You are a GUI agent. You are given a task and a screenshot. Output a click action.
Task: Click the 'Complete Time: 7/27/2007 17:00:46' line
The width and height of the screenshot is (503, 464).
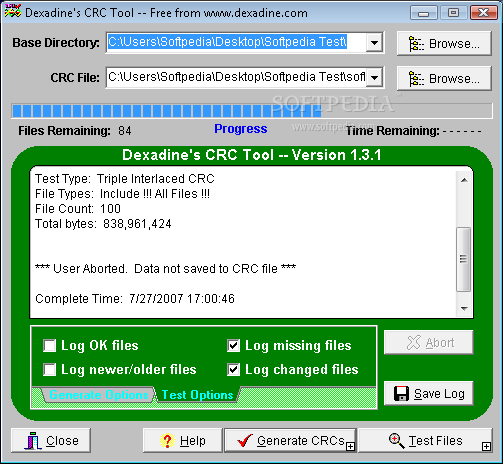point(135,299)
